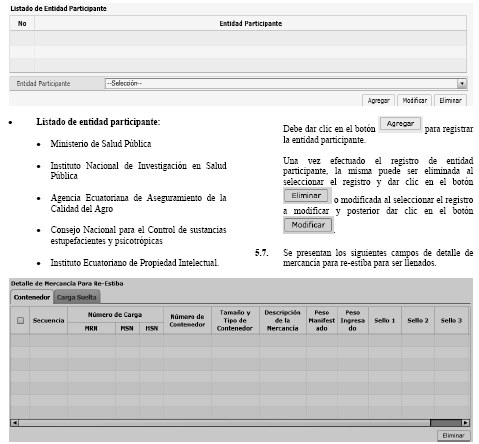
Task: Open the Entidad Participante selection dropdown
Action: pyautogui.click(x=286, y=83)
